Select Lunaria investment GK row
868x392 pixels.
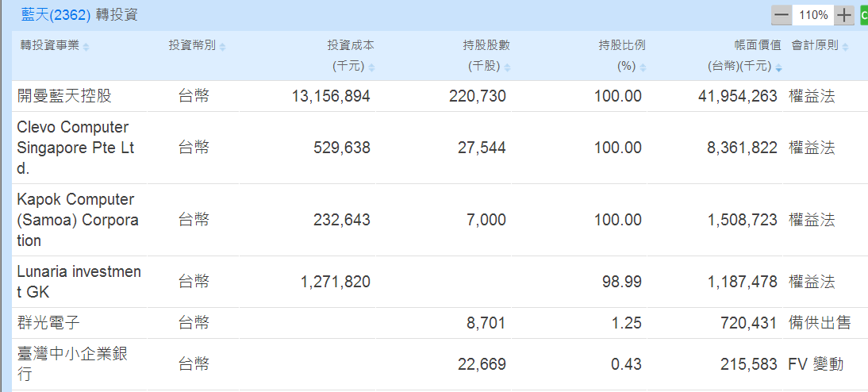[79, 282]
